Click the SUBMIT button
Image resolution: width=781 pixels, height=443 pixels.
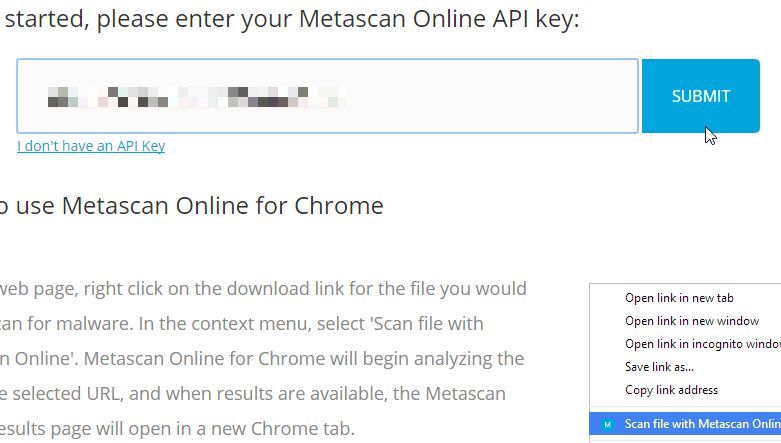click(700, 96)
